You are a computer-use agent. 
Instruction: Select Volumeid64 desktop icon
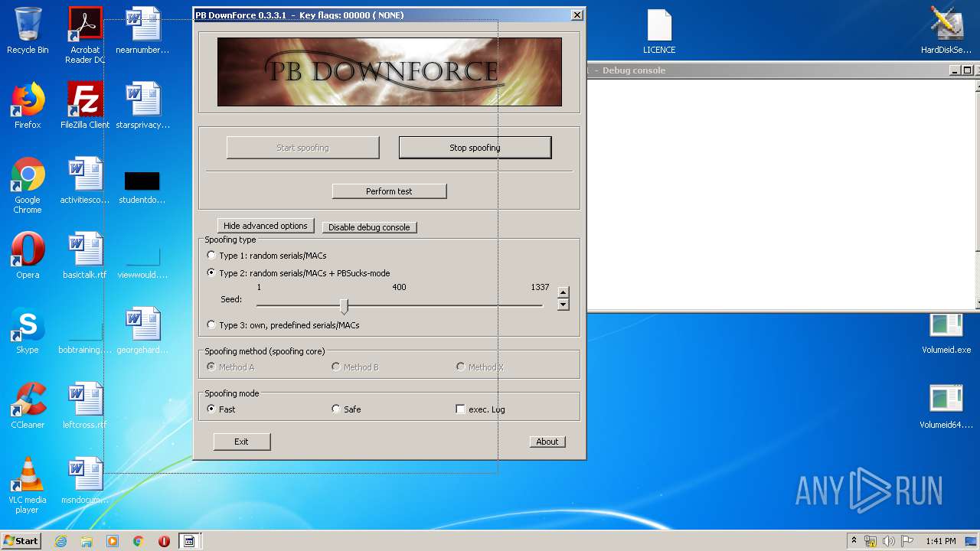tap(946, 406)
